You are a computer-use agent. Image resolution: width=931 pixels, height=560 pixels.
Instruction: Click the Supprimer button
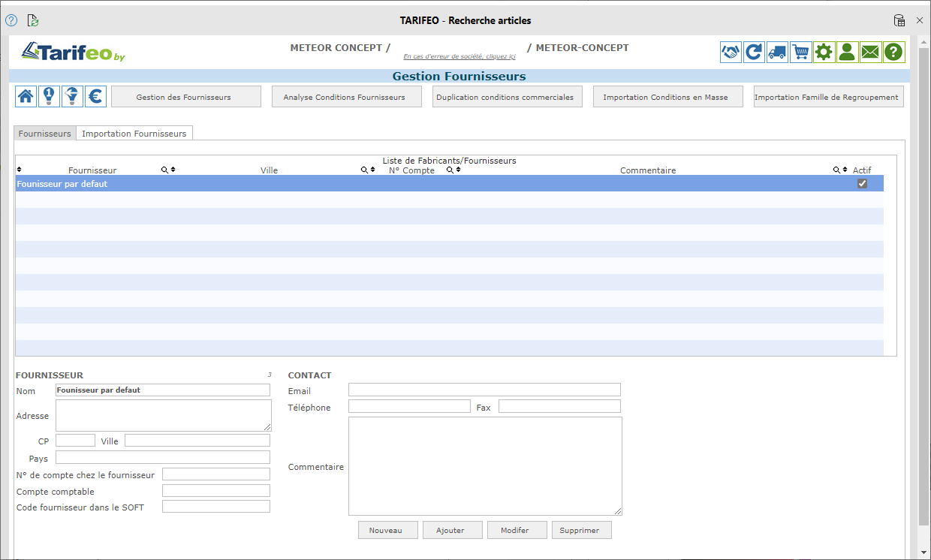(x=582, y=530)
